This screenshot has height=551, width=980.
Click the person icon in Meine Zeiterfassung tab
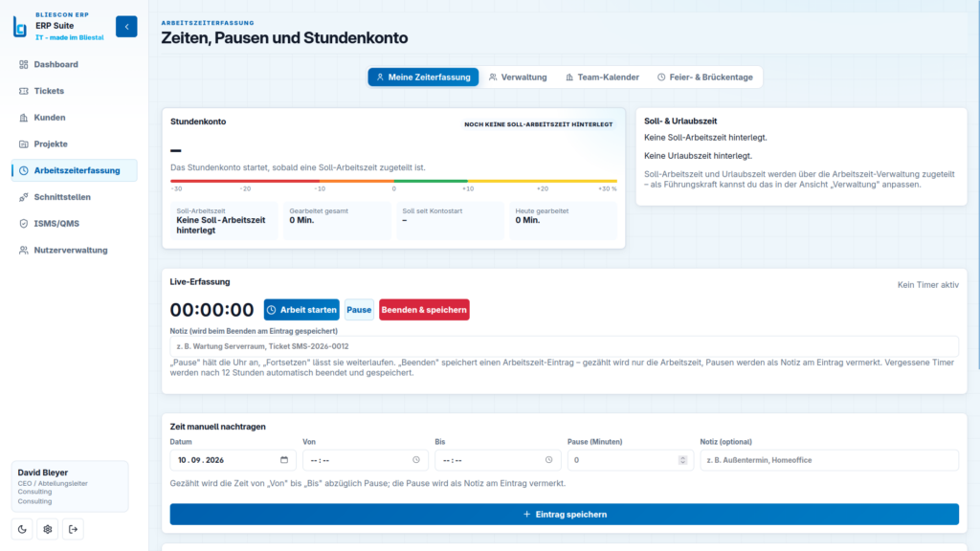(x=380, y=77)
